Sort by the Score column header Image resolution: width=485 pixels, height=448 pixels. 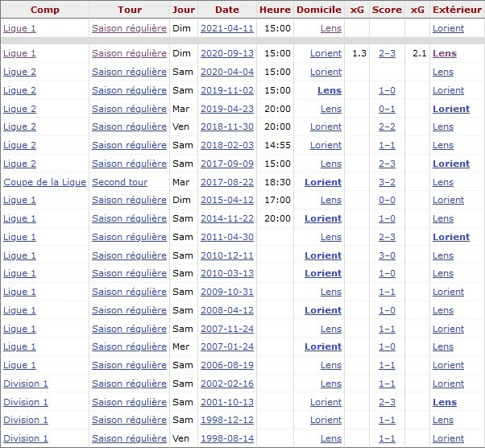coord(387,10)
